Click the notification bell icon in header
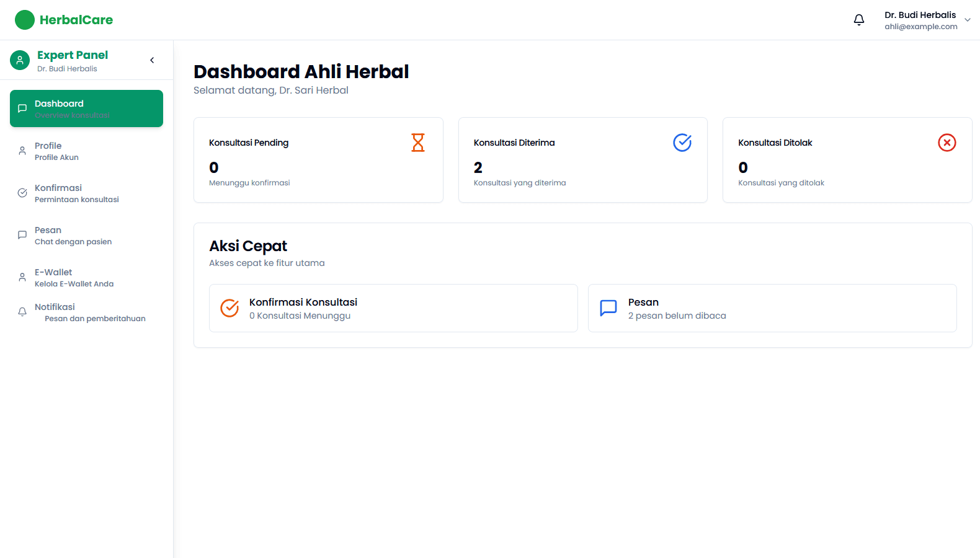 (859, 20)
